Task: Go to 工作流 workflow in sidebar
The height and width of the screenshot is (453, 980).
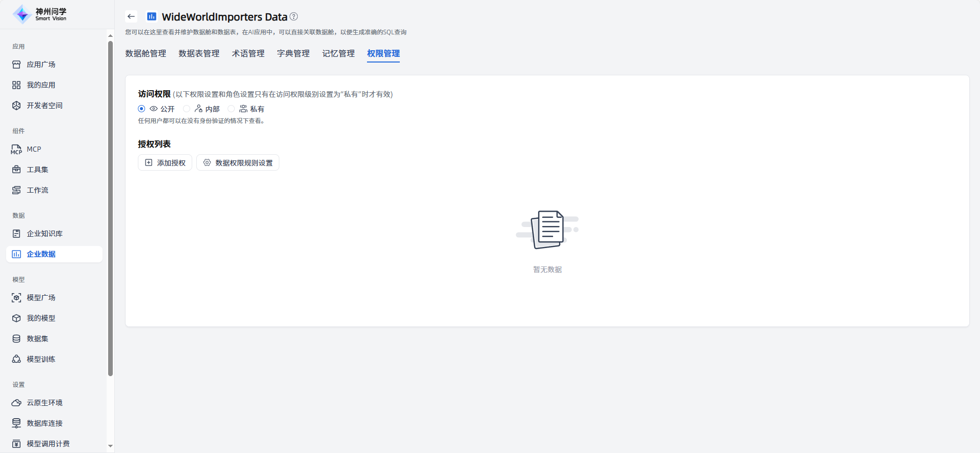Action: click(37, 190)
